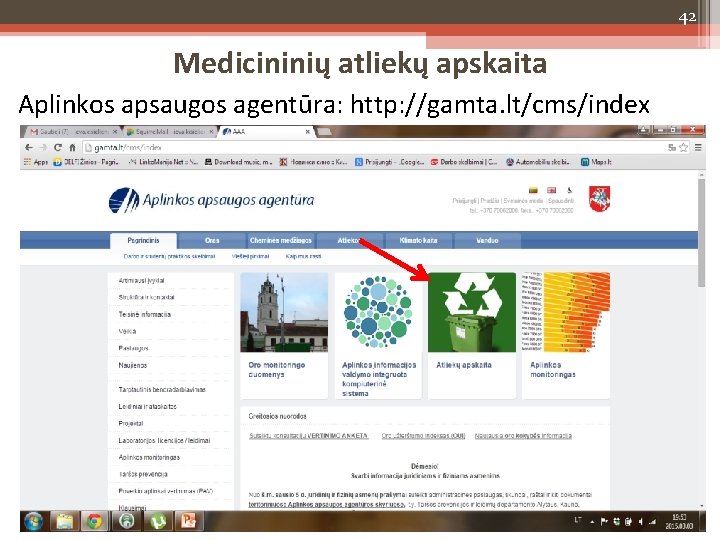Viewport: 720px width, 540px height.
Task: Open a new browser tab
Action: click(x=324, y=132)
